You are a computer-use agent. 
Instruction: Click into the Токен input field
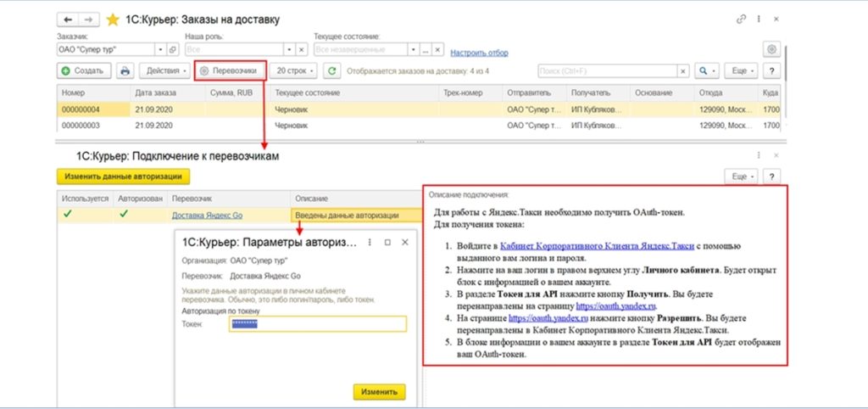(x=318, y=323)
